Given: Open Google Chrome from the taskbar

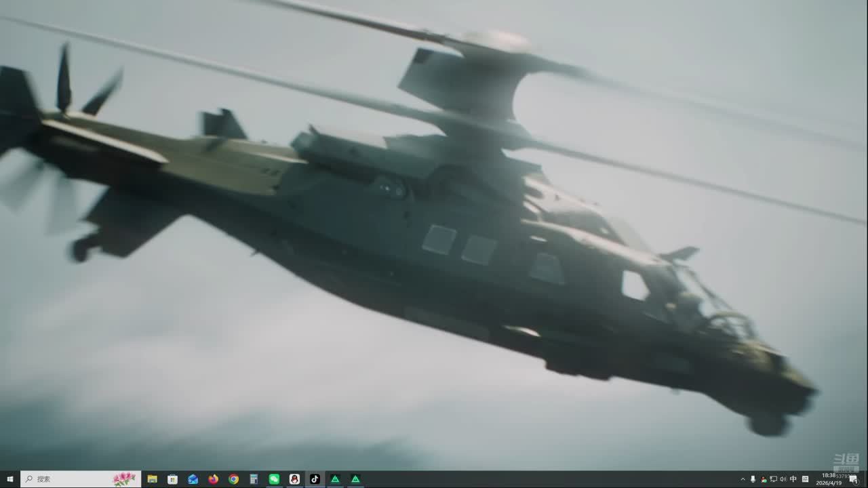Looking at the screenshot, I should (x=234, y=479).
